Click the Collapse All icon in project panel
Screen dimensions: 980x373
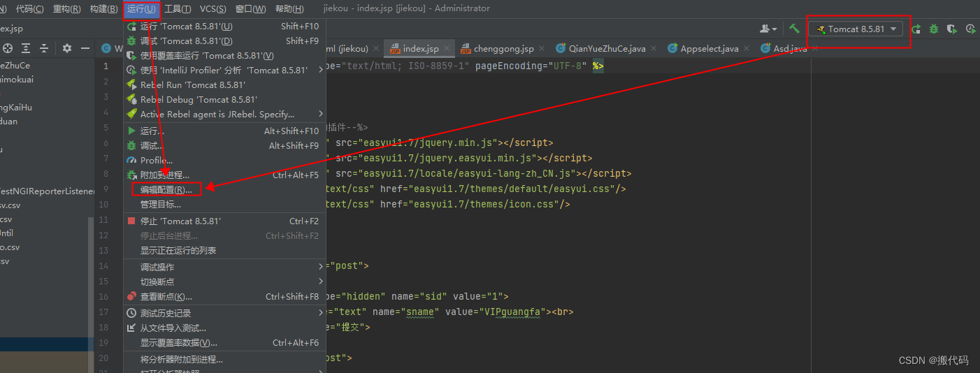pyautogui.click(x=44, y=48)
